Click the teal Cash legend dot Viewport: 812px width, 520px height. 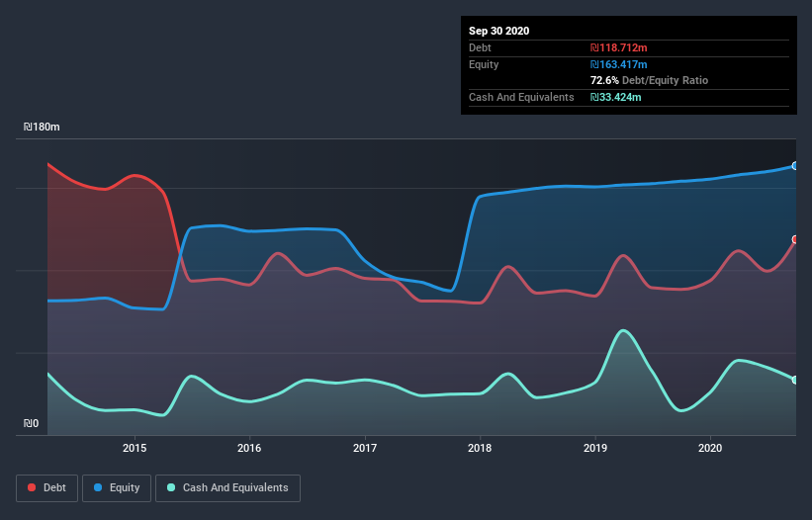[x=171, y=487]
